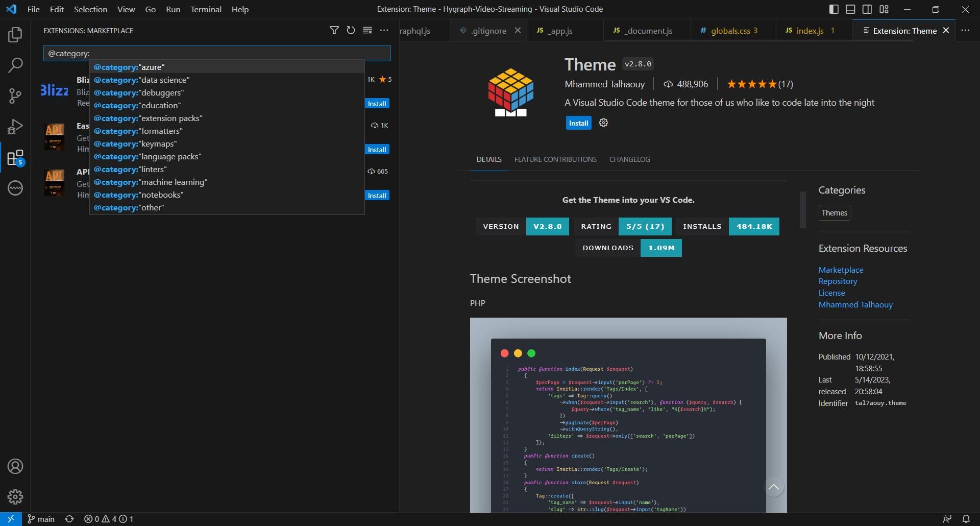This screenshot has height=526, width=980.
Task: Open Run and Debug view
Action: [15, 126]
